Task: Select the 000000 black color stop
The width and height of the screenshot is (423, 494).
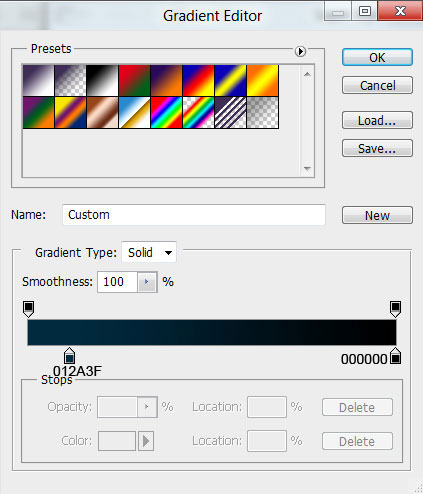Action: pos(396,356)
